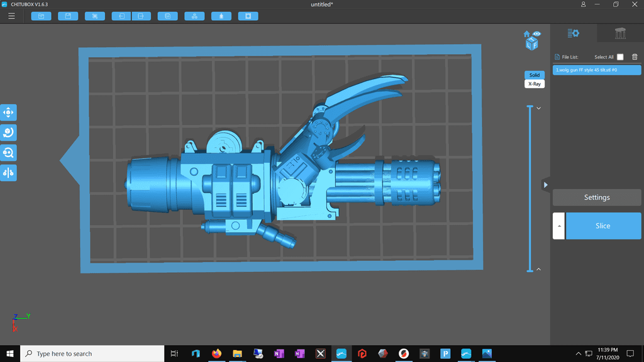Open the hamburger menu at top left
644x362 pixels.
(11, 16)
